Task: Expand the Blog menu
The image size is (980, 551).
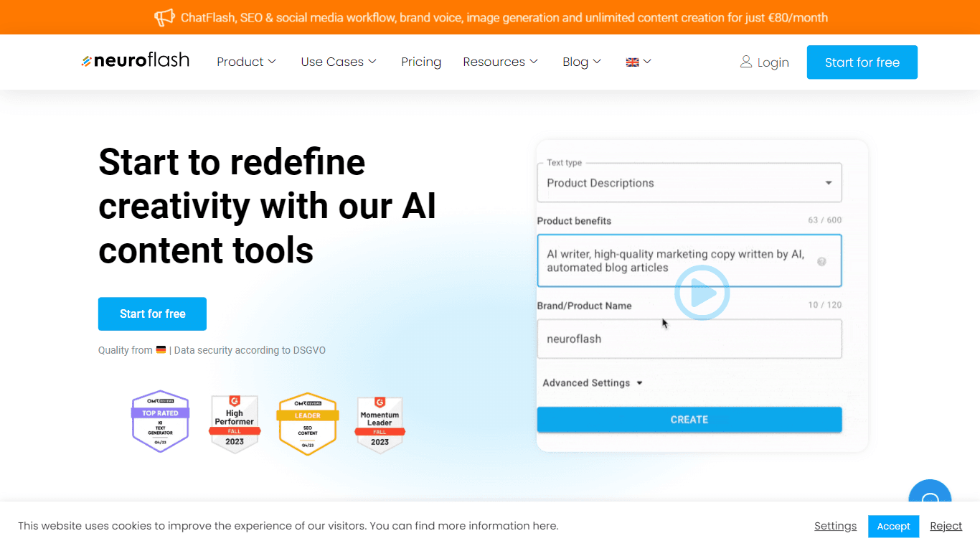Action: click(582, 62)
